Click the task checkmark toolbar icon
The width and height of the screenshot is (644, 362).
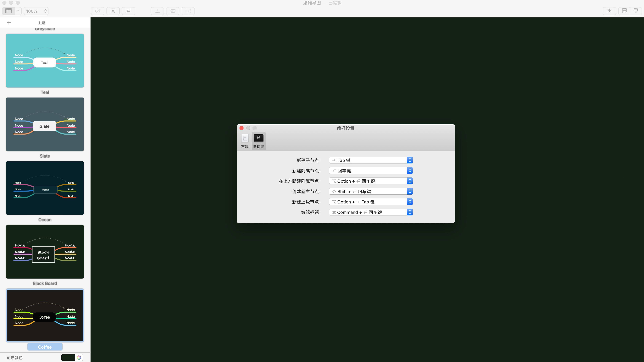tap(97, 11)
